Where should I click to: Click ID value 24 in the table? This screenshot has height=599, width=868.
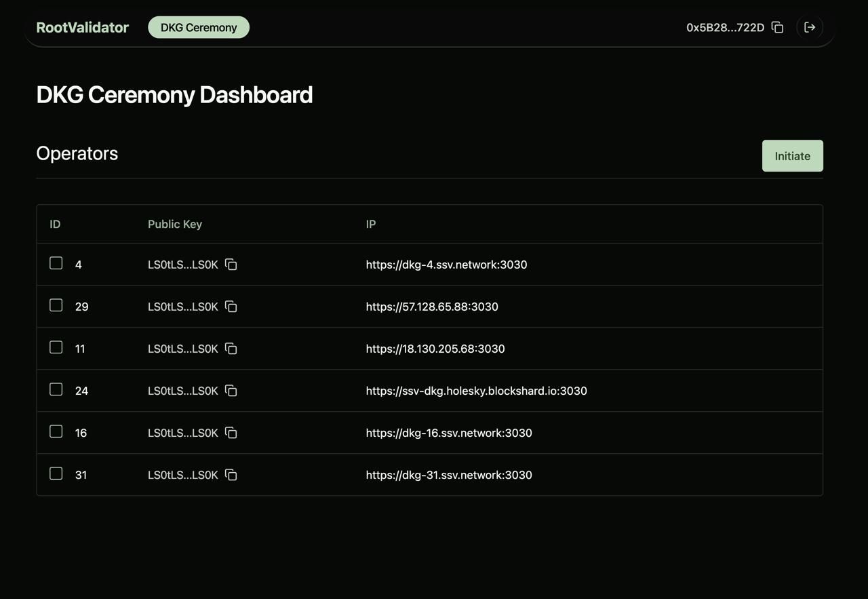pos(82,391)
